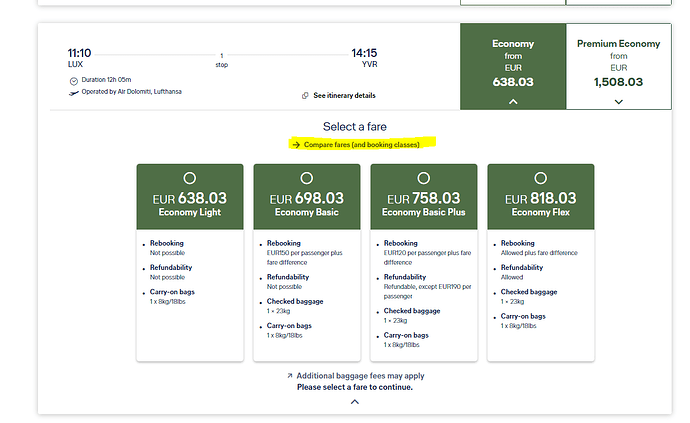Select the Economy Light fare radio button

click(190, 178)
